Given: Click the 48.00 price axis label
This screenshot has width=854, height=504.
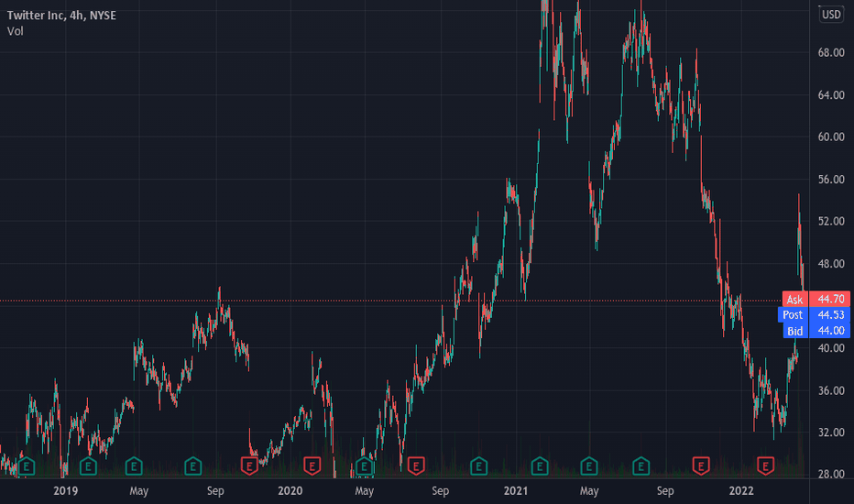Looking at the screenshot, I should coord(831,264).
